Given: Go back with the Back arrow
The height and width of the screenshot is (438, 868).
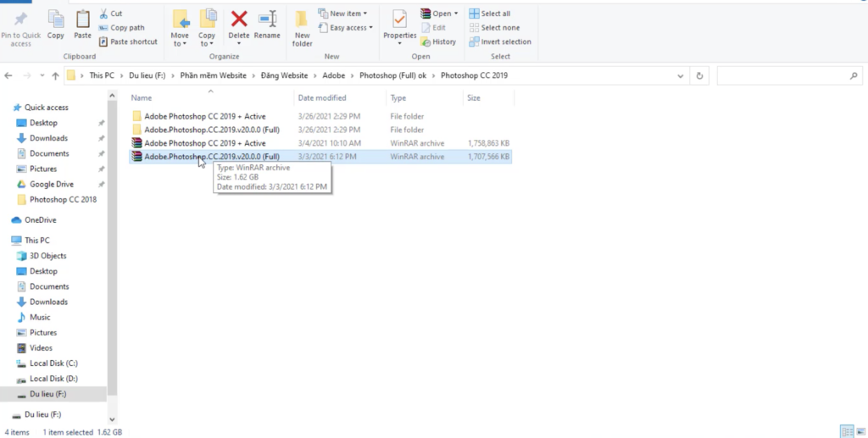Looking at the screenshot, I should pyautogui.click(x=8, y=75).
